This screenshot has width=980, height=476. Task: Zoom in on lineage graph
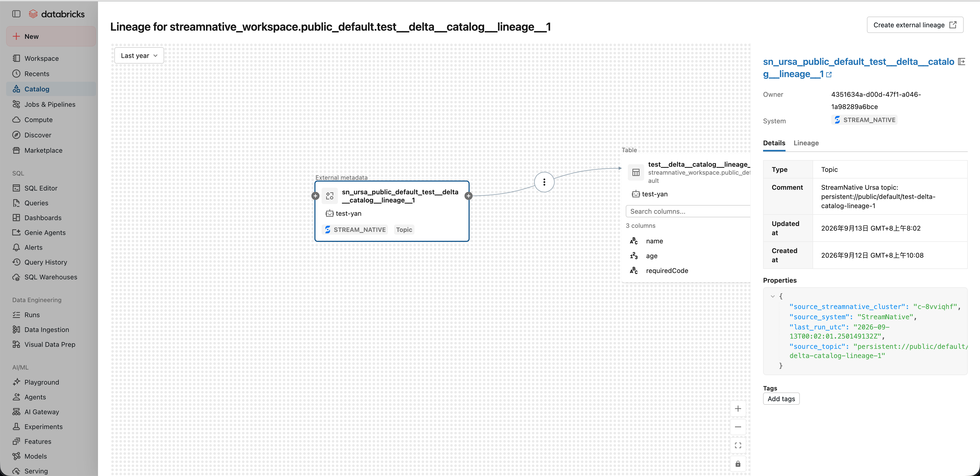738,409
